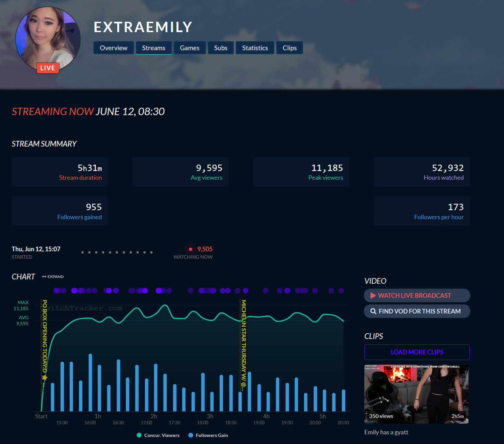The width and height of the screenshot is (504, 444).
Task: Switch to the Clips tab
Action: [x=290, y=48]
